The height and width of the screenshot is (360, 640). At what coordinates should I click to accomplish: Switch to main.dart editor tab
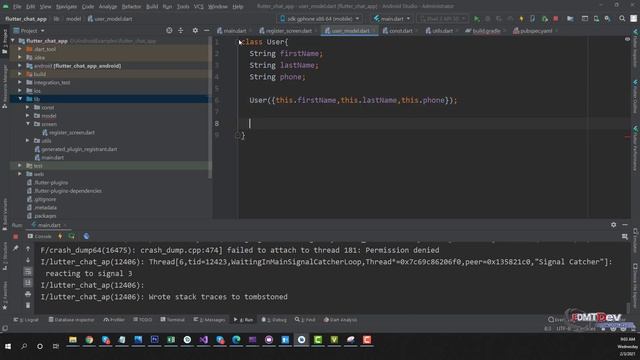(231, 31)
